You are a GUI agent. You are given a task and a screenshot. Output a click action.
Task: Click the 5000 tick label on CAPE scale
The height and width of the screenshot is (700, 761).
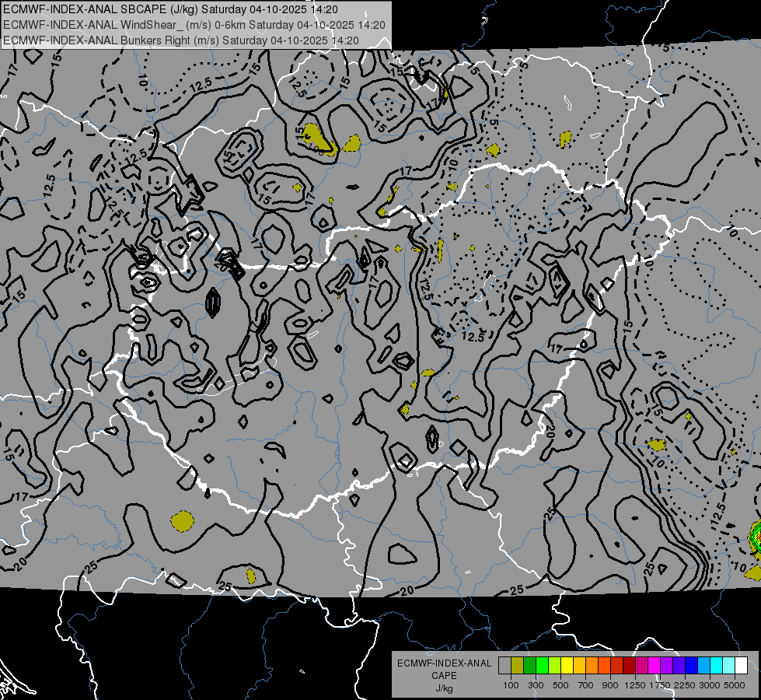735,685
